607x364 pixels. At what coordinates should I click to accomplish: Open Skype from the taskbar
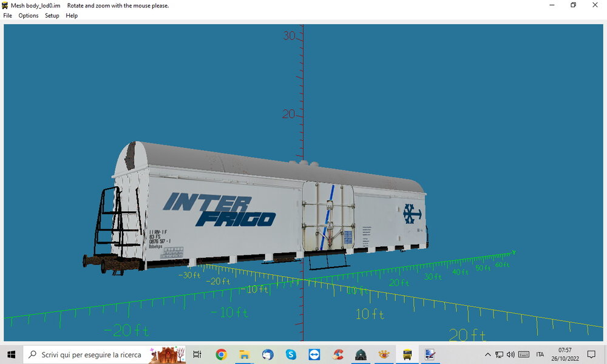pos(291,354)
